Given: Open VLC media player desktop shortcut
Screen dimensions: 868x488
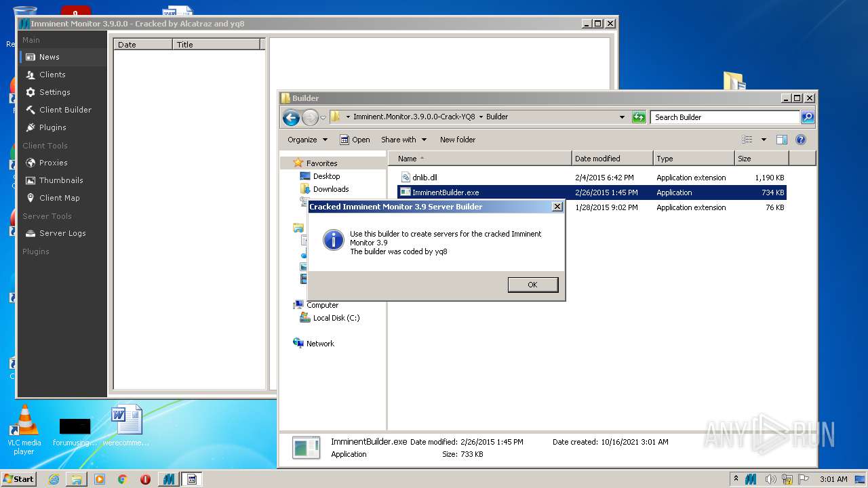Looking at the screenshot, I should tap(24, 430).
